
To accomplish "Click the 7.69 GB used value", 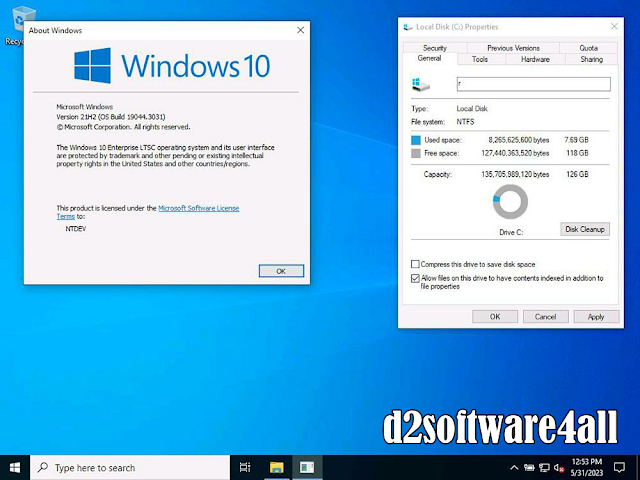I will point(576,140).
